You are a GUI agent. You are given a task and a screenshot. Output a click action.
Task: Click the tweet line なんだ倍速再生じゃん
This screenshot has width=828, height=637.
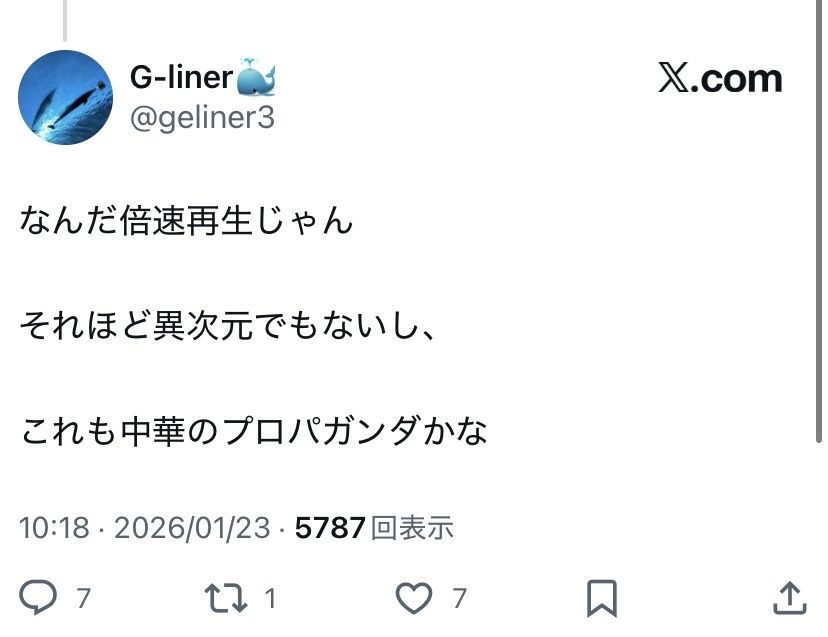pyautogui.click(x=186, y=219)
